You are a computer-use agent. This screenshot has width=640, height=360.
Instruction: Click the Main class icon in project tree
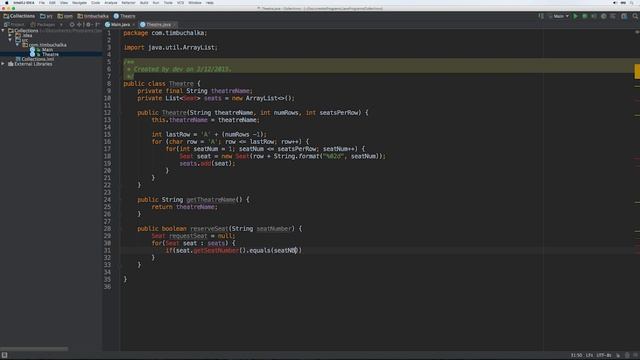click(x=33, y=49)
